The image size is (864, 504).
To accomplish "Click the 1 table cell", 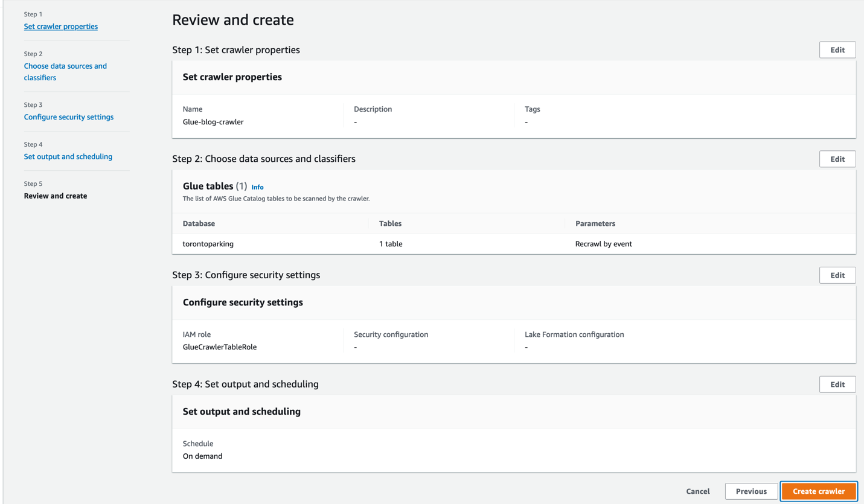I will pyautogui.click(x=391, y=244).
